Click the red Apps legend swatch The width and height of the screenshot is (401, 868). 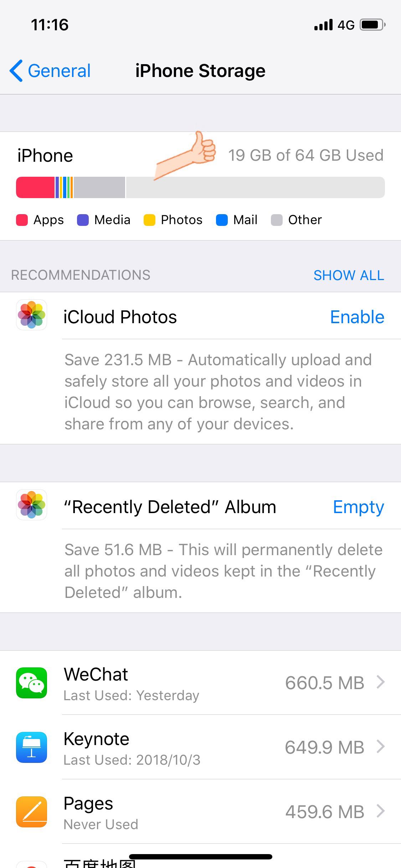point(22,220)
